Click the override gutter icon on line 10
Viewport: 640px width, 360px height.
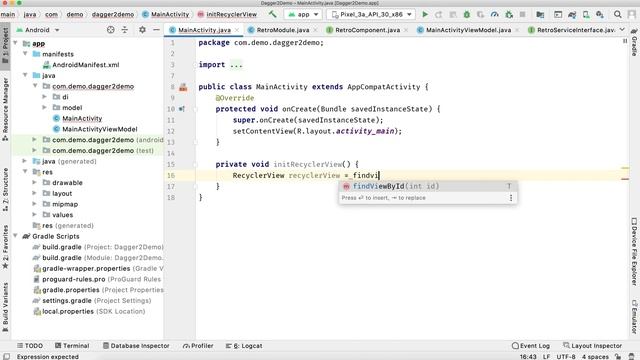tap(182, 109)
